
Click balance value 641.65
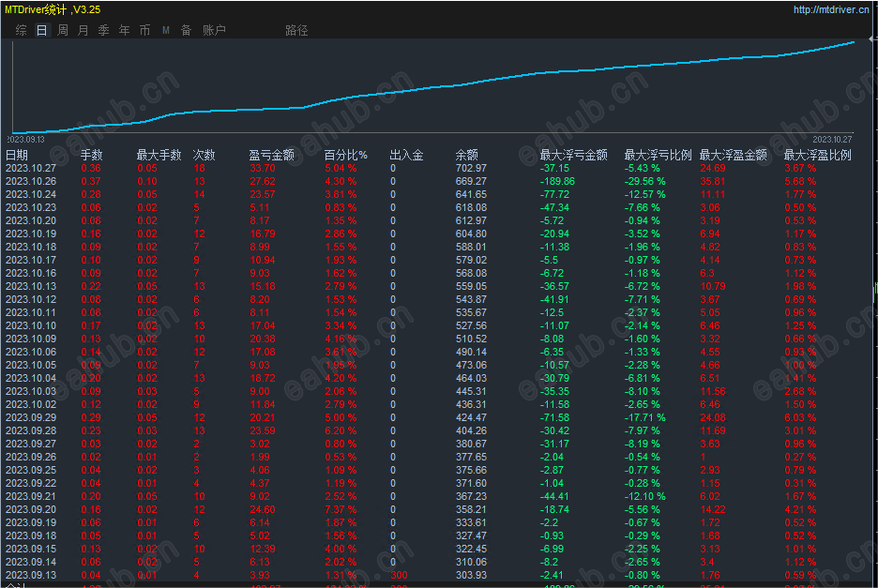pyautogui.click(x=471, y=194)
